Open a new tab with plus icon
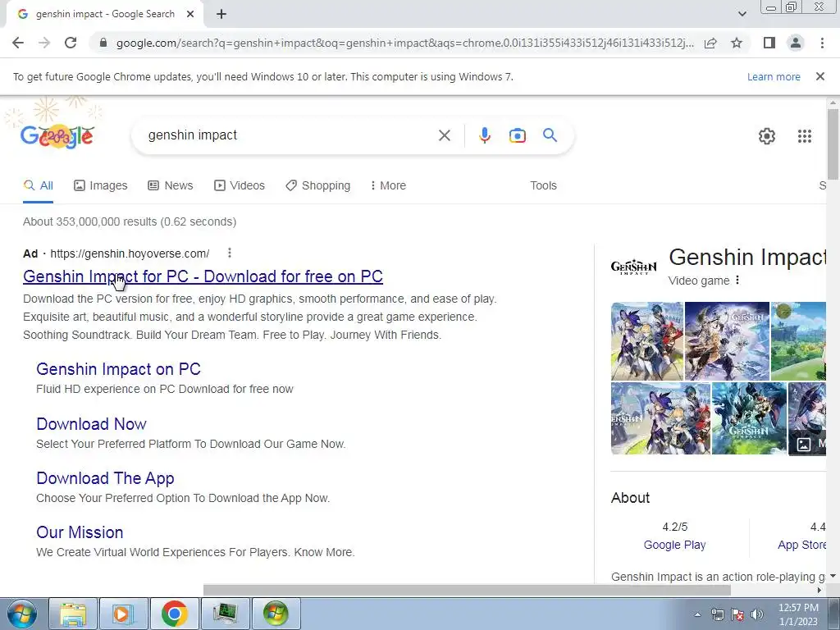Image resolution: width=840 pixels, height=630 pixels. (221, 14)
